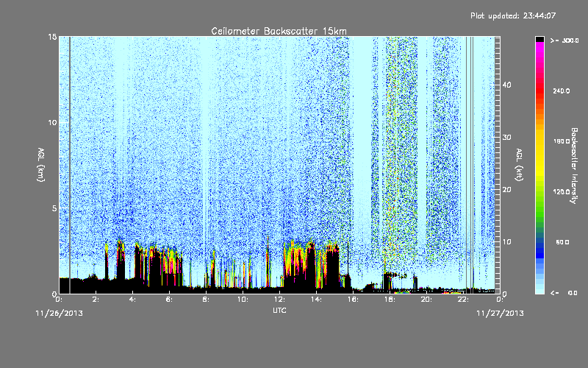Click the '20' kft tick on right axis
This screenshot has height=368, width=588.
click(x=506, y=189)
